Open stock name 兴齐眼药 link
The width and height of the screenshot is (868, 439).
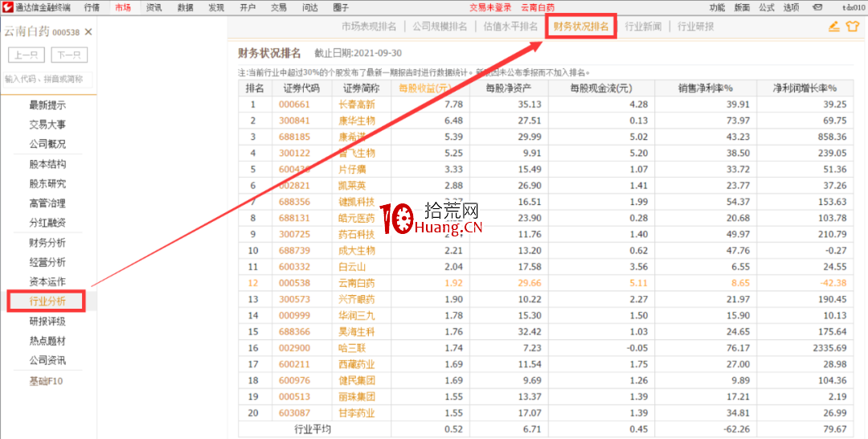click(357, 299)
